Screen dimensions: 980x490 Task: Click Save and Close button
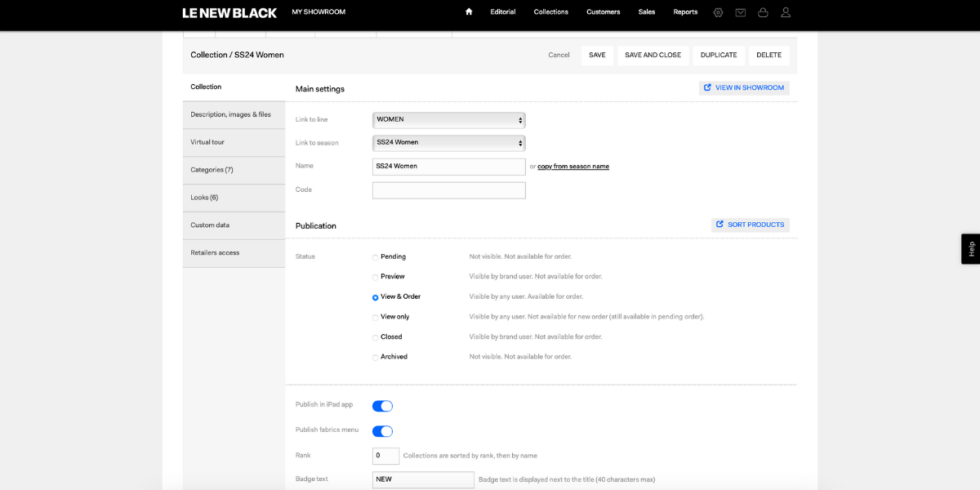click(653, 56)
